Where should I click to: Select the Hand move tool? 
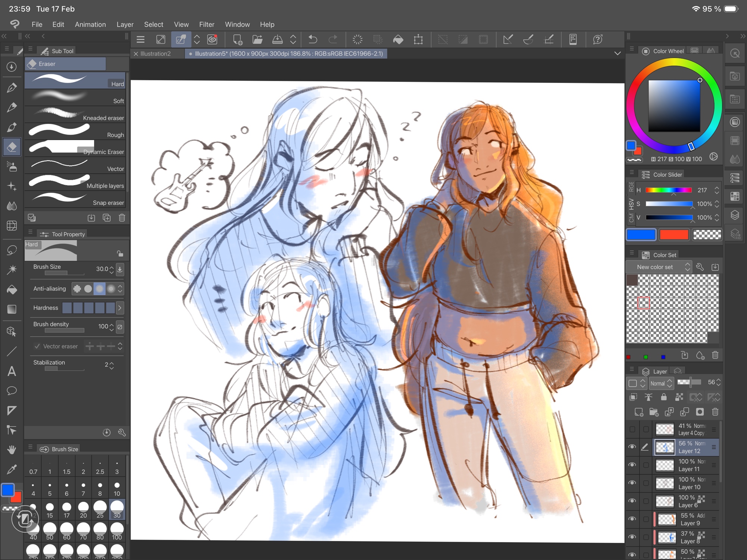click(12, 450)
